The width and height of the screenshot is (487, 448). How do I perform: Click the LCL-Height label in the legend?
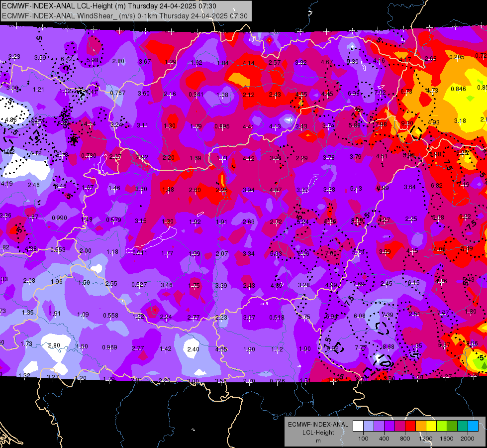click(x=318, y=433)
